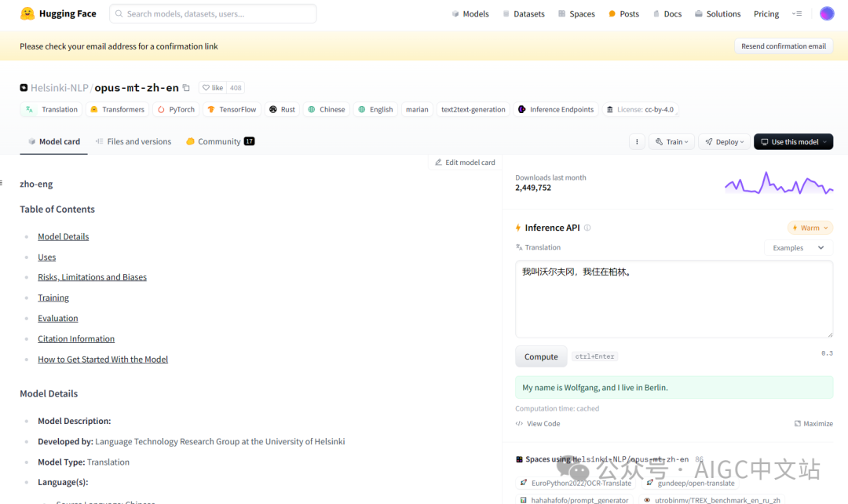The image size is (848, 504).
Task: Click the translation input text area
Action: tap(674, 299)
